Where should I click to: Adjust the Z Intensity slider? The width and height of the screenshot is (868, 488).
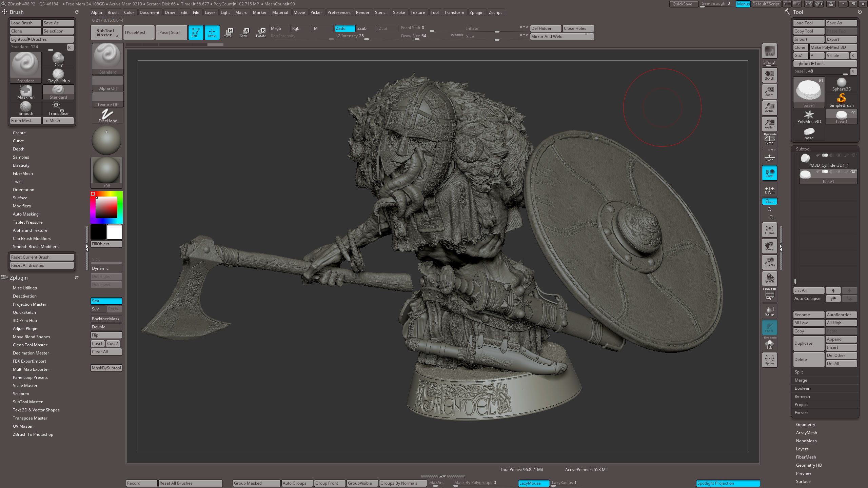tap(367, 37)
